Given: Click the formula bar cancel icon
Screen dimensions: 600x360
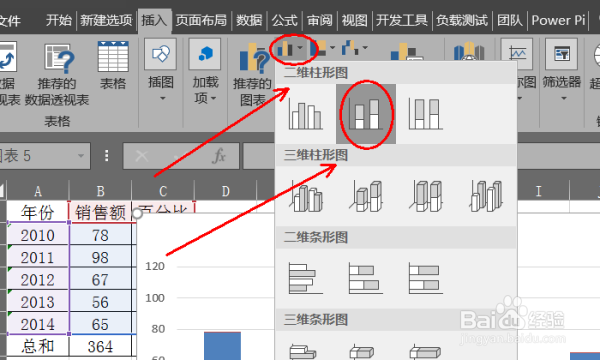Looking at the screenshot, I should (x=142, y=156).
